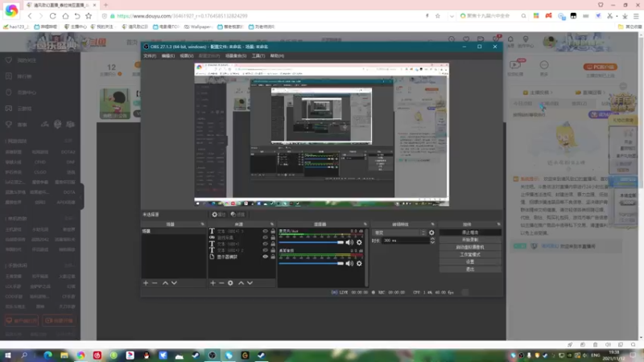This screenshot has height=362, width=644.
Task: Open Windows search from the taskbar
Action: [24, 355]
